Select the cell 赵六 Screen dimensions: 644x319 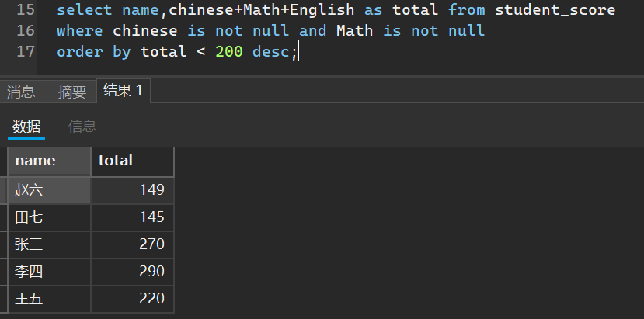(49, 190)
